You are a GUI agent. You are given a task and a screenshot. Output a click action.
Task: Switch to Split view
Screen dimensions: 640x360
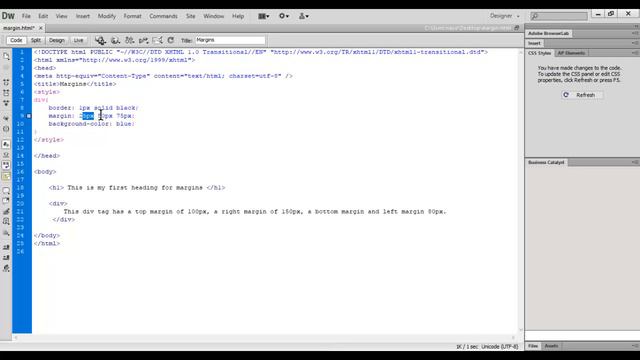pos(36,40)
